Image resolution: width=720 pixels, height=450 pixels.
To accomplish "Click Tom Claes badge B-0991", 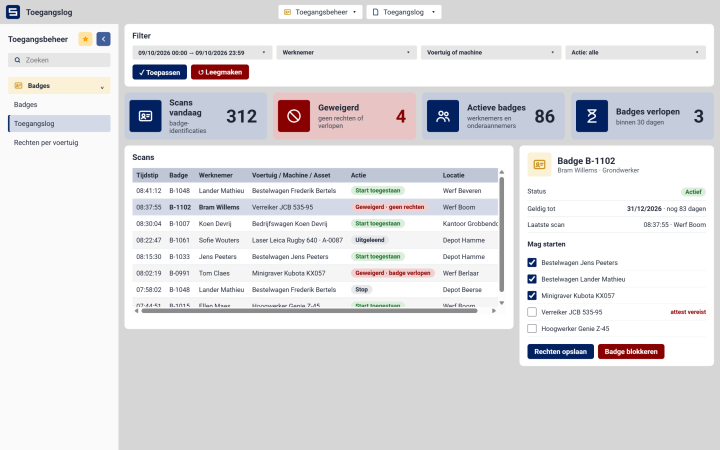I will coord(179,273).
